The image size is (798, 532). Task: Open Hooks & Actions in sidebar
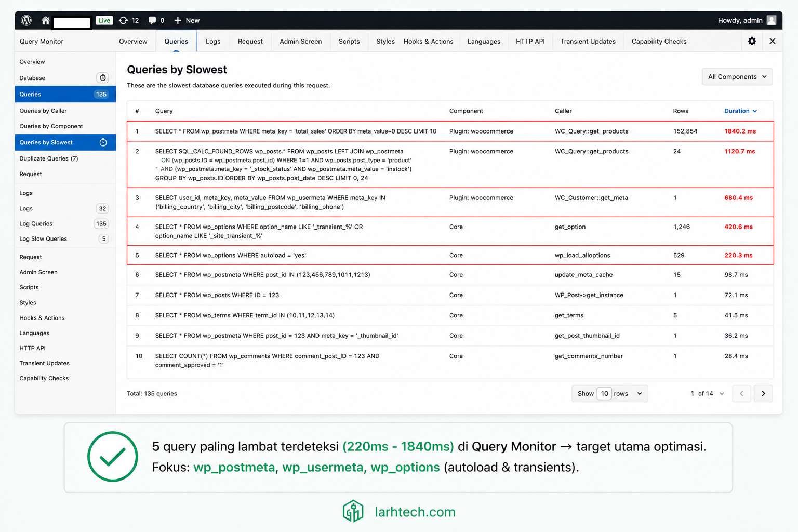42,318
